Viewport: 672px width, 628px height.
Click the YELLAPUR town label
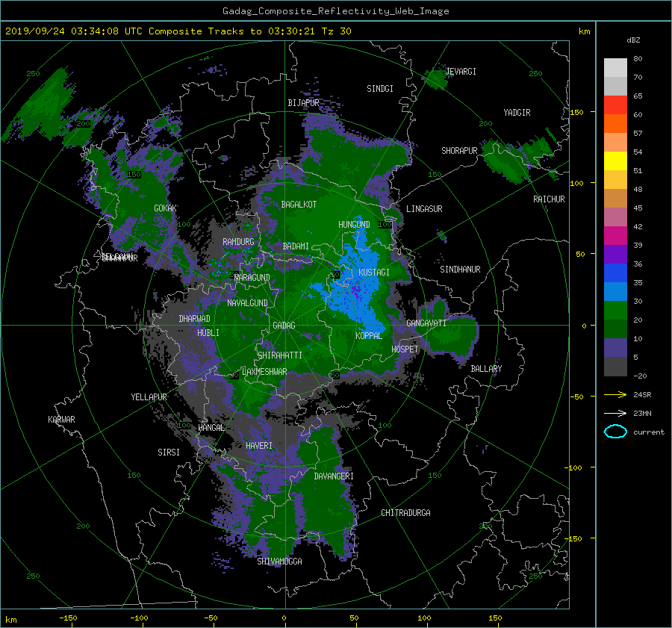pyautogui.click(x=149, y=397)
